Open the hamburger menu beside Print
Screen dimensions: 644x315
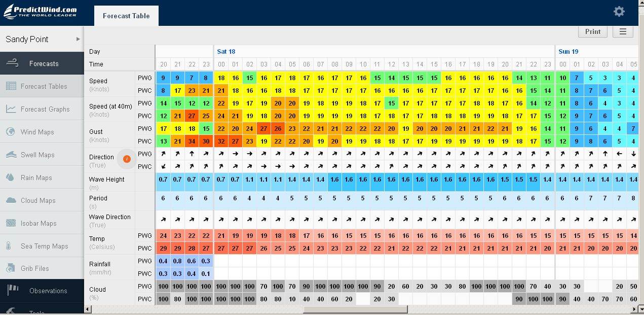[623, 31]
